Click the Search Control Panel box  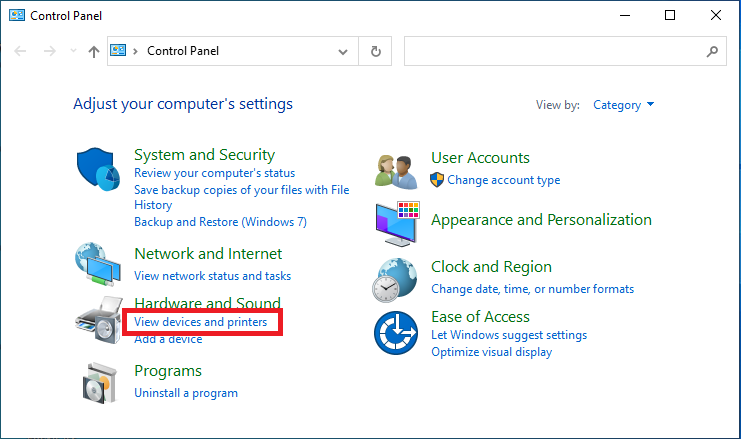click(x=555, y=51)
